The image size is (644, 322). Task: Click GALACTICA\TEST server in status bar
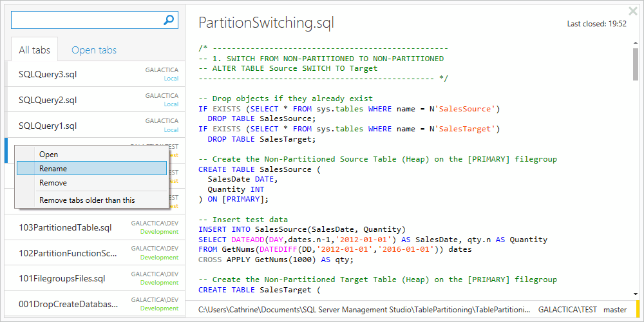coord(566,309)
